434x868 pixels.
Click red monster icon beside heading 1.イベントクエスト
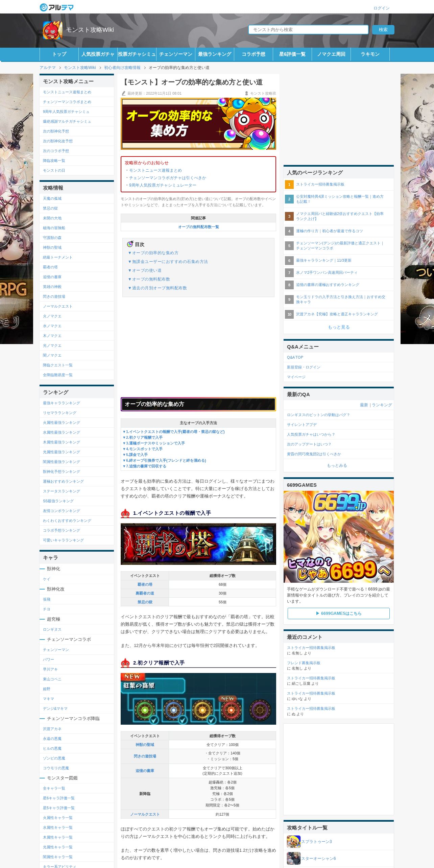(x=125, y=513)
